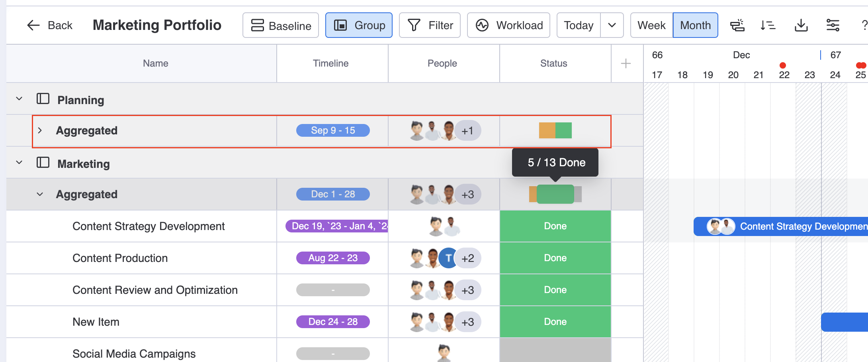Image resolution: width=868 pixels, height=362 pixels.
Task: Switch to Week view
Action: (x=651, y=26)
